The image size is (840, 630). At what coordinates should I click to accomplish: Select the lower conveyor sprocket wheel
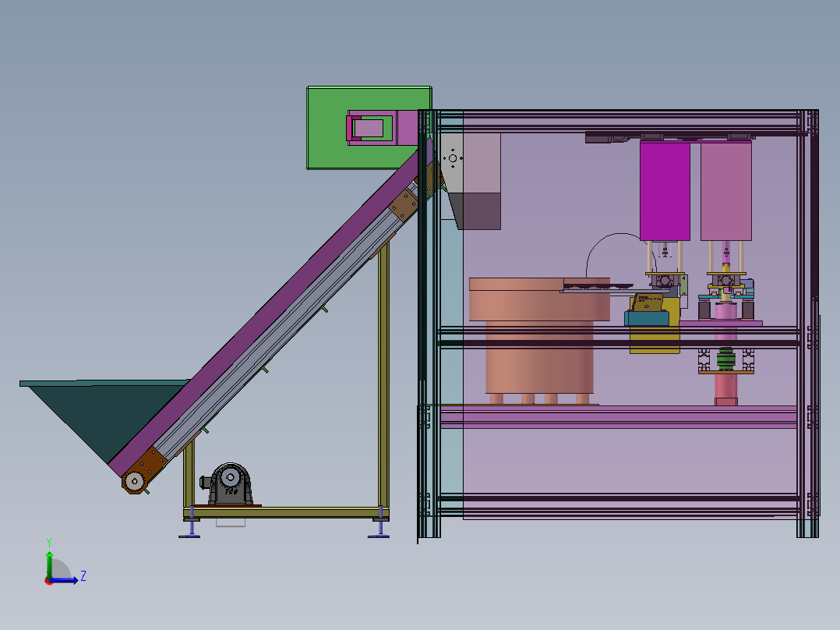coord(135,482)
